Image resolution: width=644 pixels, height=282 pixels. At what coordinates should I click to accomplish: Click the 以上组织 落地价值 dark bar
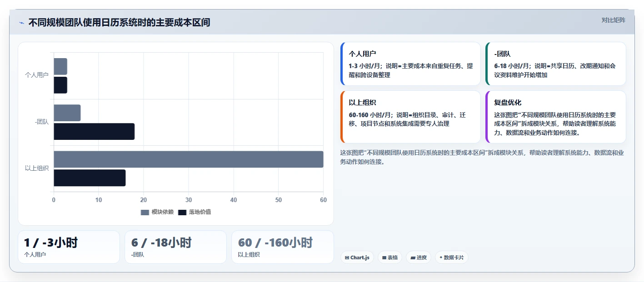tap(90, 178)
